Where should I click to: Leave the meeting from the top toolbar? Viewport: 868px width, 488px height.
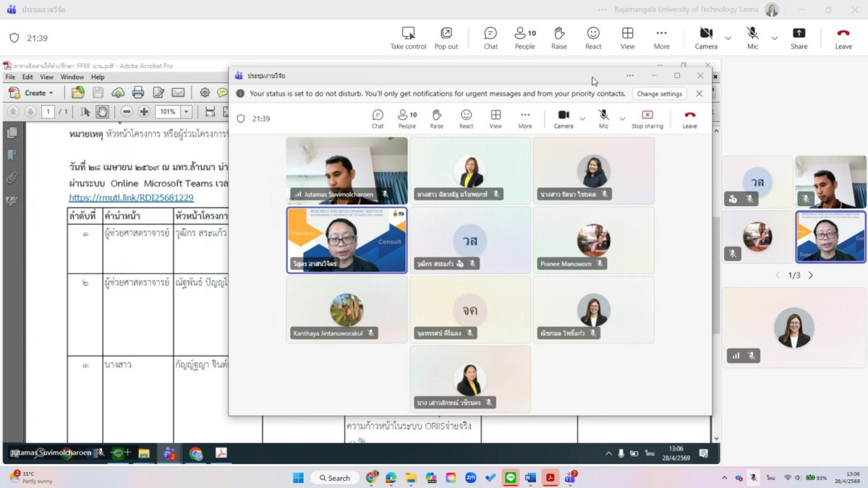[x=843, y=38]
